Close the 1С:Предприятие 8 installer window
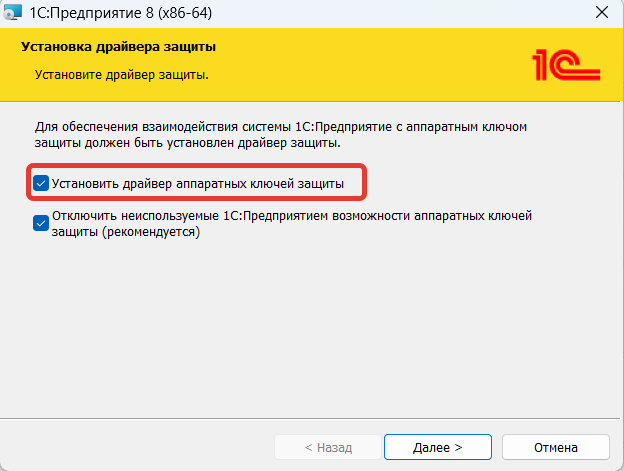This screenshot has width=624, height=471. (x=600, y=14)
